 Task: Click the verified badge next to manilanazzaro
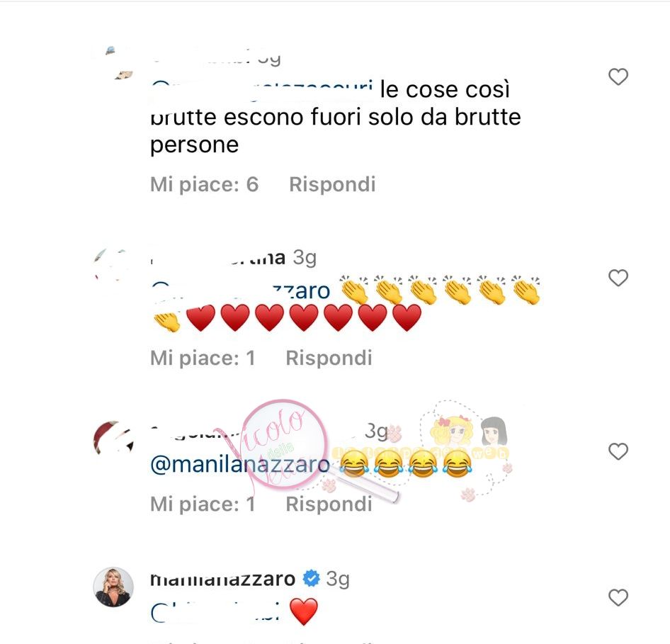click(311, 579)
